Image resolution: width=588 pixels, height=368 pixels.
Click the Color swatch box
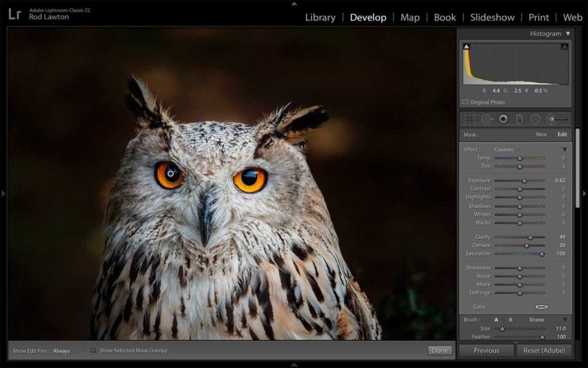pyautogui.click(x=541, y=307)
